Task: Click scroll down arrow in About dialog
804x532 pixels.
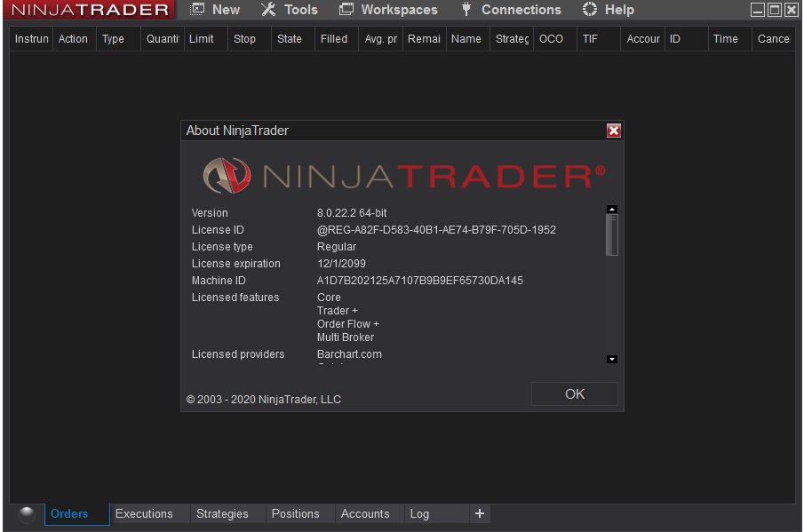Action: click(x=612, y=360)
